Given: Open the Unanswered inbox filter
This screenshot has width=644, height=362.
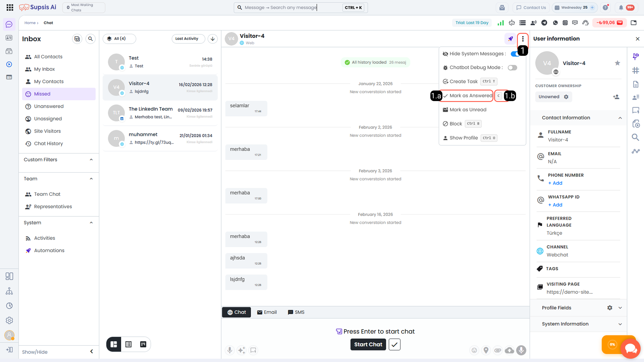Looking at the screenshot, I should pos(59,106).
